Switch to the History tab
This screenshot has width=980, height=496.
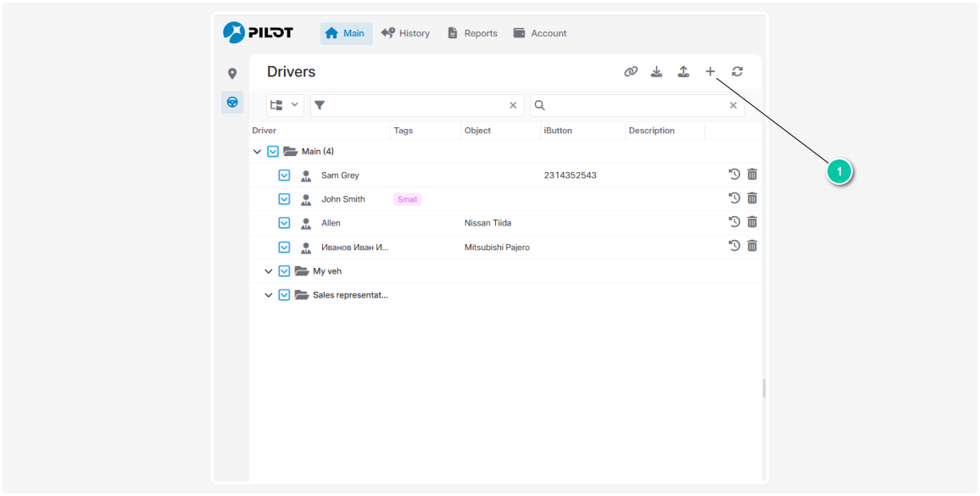point(405,33)
